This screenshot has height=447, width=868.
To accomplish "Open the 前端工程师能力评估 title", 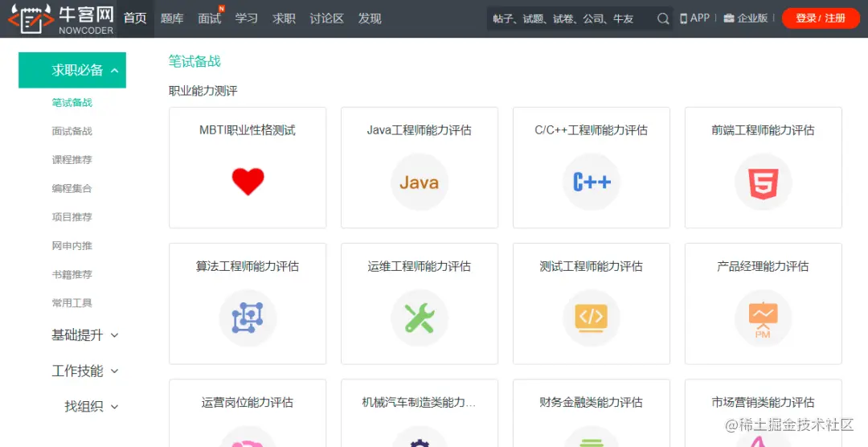I will click(x=763, y=130).
